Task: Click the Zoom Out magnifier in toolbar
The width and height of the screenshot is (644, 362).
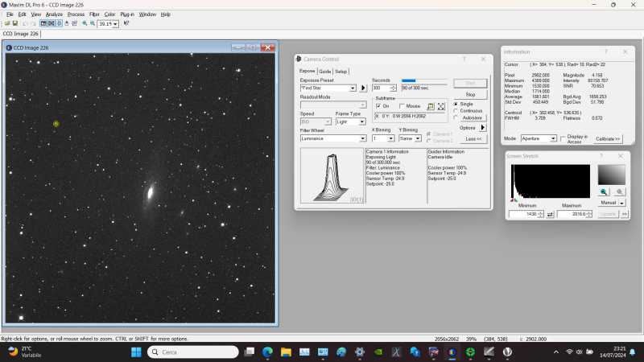Action: click(x=93, y=23)
